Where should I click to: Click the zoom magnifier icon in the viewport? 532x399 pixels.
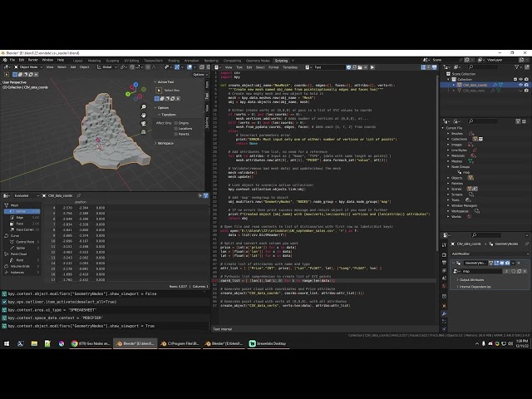[x=144, y=107]
